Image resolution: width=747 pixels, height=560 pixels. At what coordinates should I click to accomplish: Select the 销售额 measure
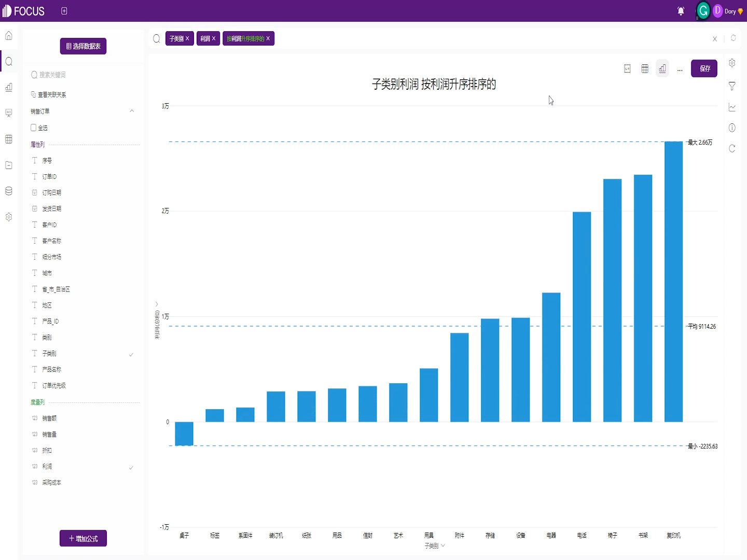coord(49,418)
